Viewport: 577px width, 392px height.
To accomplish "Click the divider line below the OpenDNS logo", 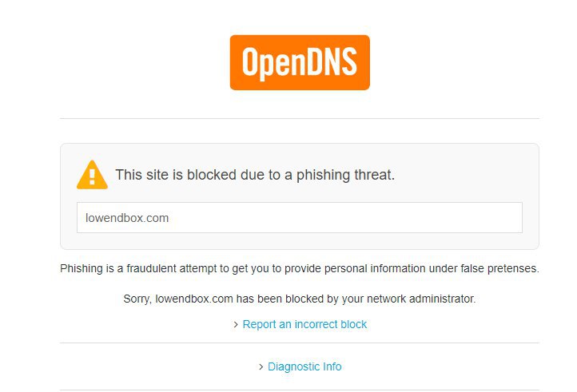I will point(299,118).
